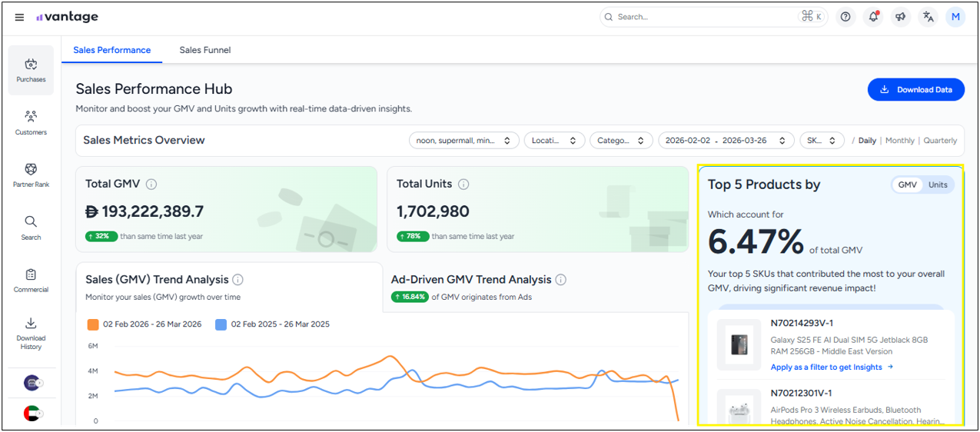Viewport: 980px width, 432px height.
Task: Open the Ad-Driven GMV Trend Analysis tab
Action: [x=471, y=280]
